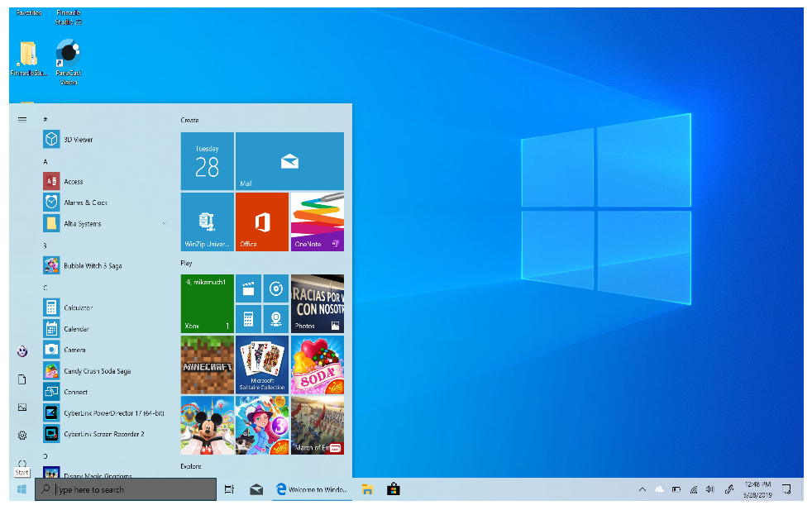Show hidden system tray icons

pyautogui.click(x=642, y=489)
